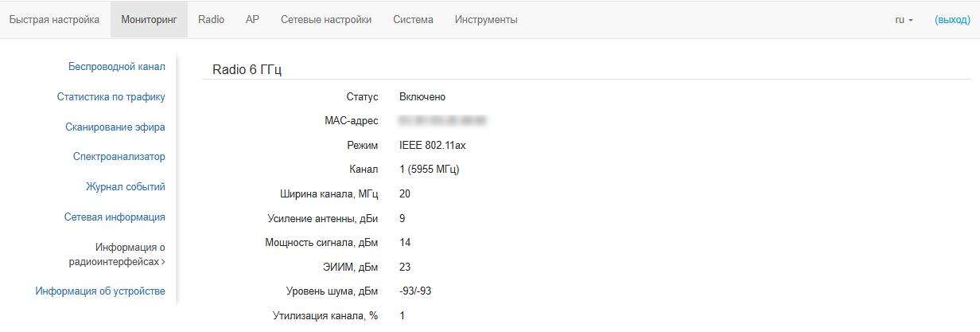View Журнал событий in sidebar
Viewport: 980px width, 332px height.
(x=125, y=187)
